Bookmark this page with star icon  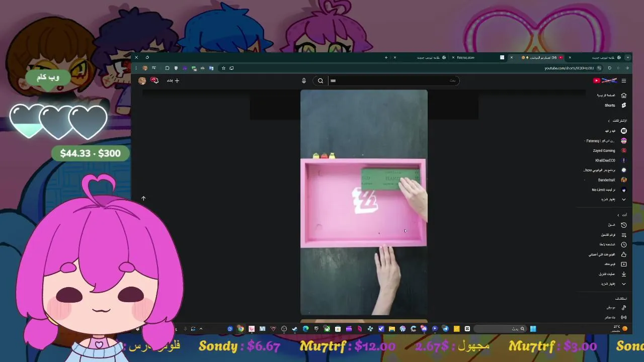click(223, 68)
